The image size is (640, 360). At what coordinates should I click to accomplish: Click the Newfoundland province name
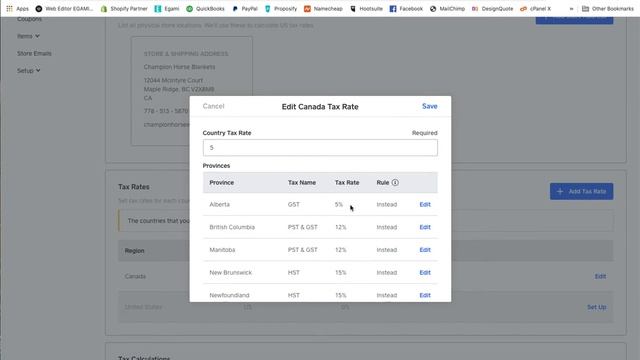(x=229, y=295)
